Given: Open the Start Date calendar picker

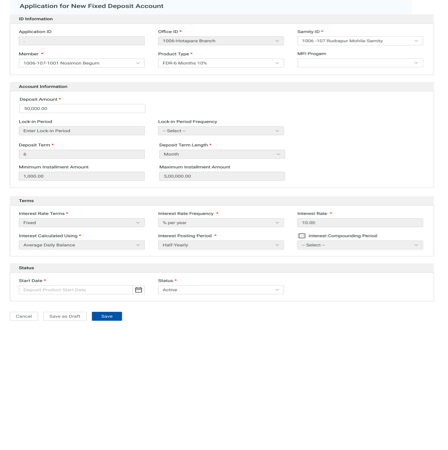Looking at the screenshot, I should (138, 290).
